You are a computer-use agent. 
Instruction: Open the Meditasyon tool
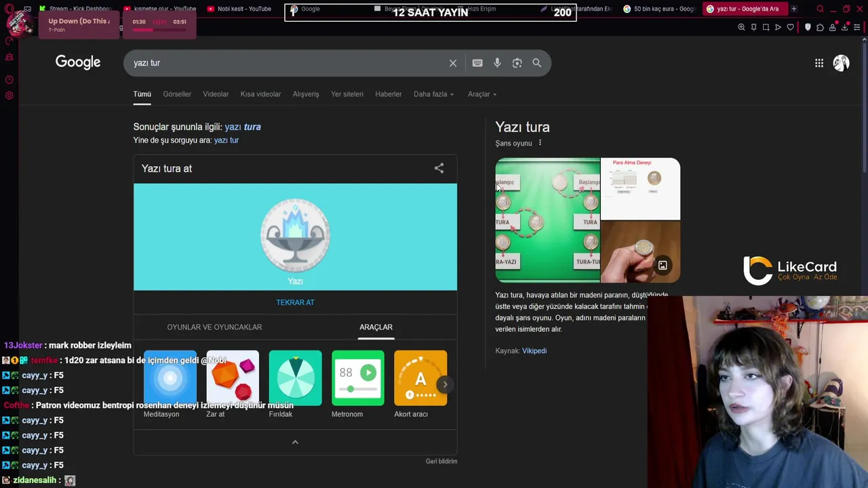point(170,384)
